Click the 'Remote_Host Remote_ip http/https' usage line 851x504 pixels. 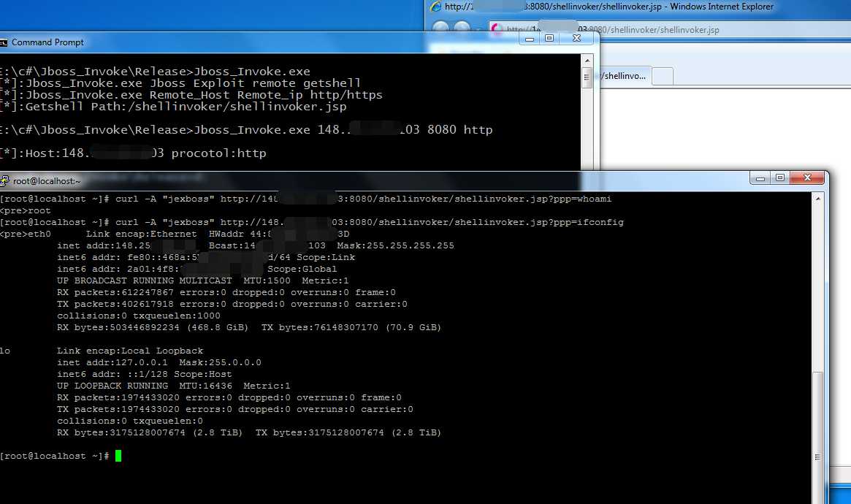[191, 95]
